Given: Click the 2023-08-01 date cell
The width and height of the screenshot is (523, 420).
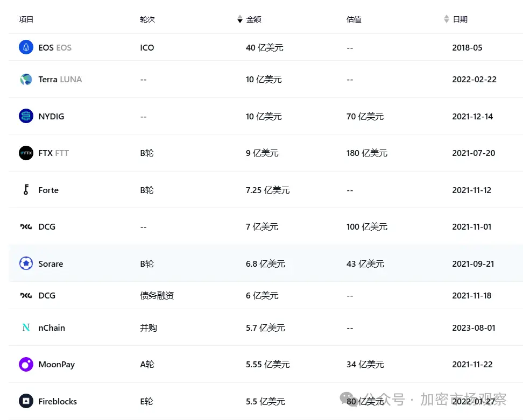Looking at the screenshot, I should [x=473, y=328].
